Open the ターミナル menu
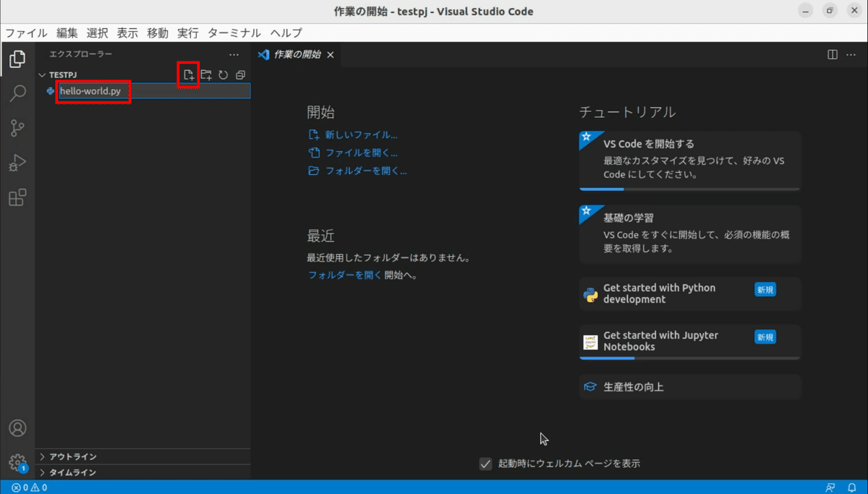The width and height of the screenshot is (868, 494). tap(234, 33)
